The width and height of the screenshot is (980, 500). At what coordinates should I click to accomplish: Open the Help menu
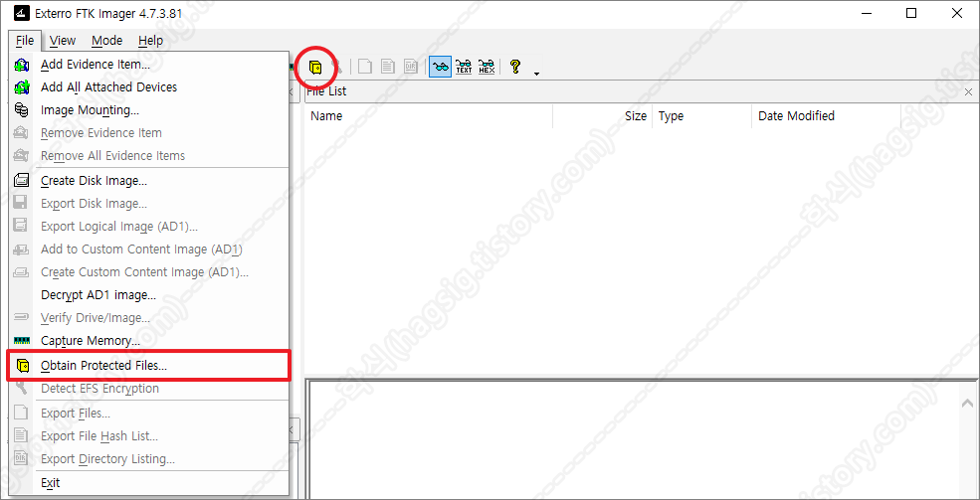[150, 41]
